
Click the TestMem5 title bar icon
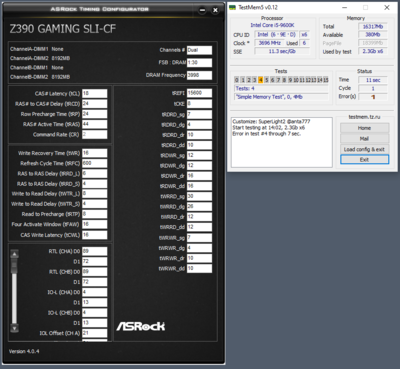click(233, 7)
